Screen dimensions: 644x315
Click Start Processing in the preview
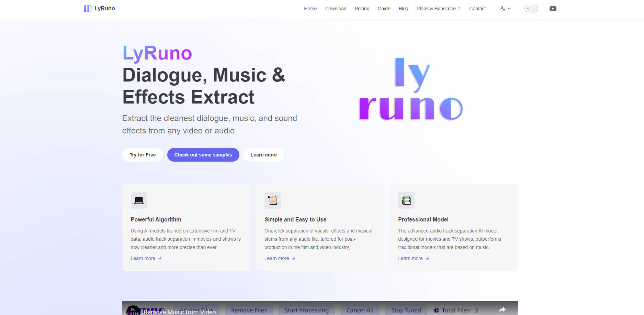click(x=306, y=310)
